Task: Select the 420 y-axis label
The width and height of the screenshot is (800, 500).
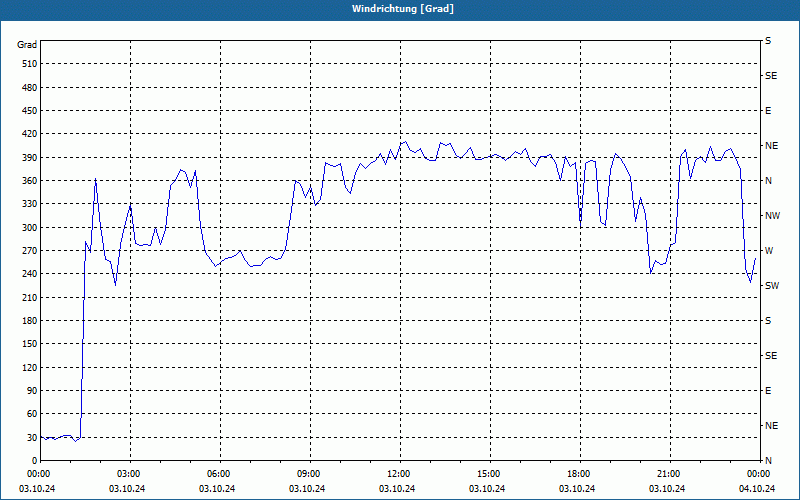Action: pyautogui.click(x=30, y=134)
